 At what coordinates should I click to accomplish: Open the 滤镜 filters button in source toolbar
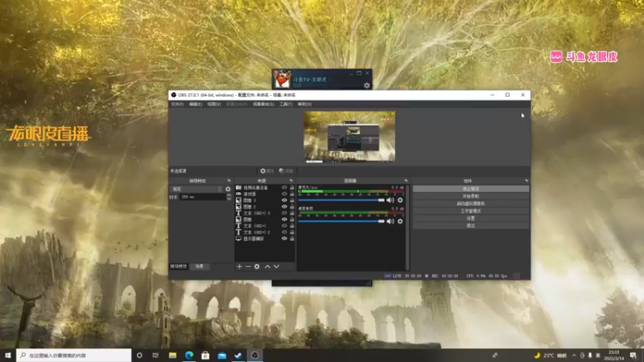coord(286,171)
